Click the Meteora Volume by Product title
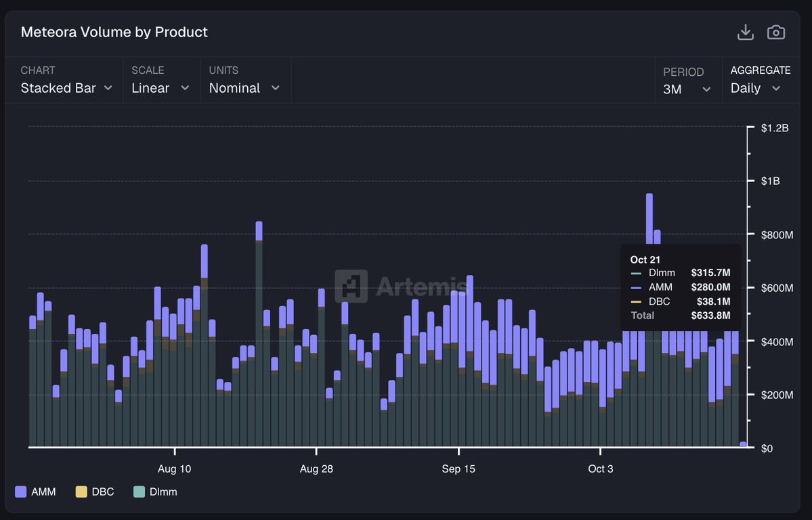Viewport: 812px width, 520px height. click(x=114, y=32)
